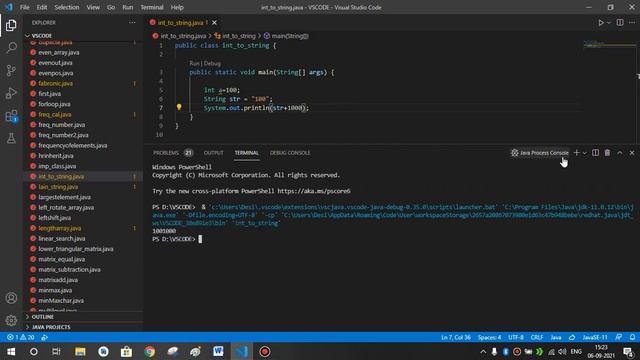
Task: Split the editor right
Action: click(x=620, y=22)
